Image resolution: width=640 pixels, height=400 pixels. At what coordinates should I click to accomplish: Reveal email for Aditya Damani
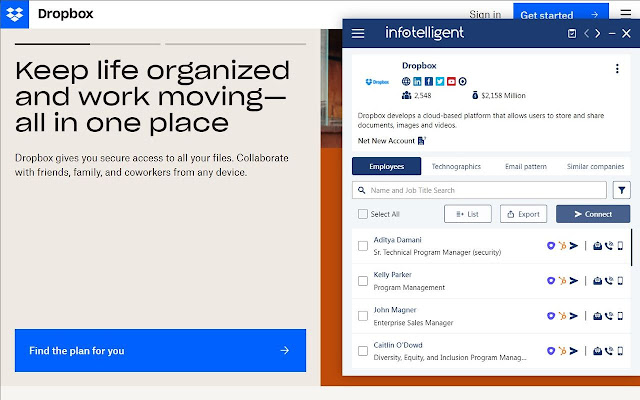pyautogui.click(x=597, y=246)
